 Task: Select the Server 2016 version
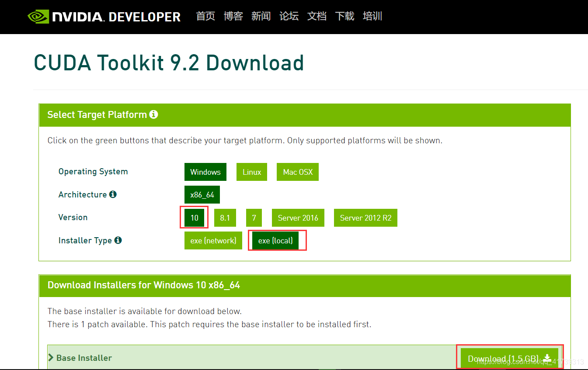click(x=298, y=218)
